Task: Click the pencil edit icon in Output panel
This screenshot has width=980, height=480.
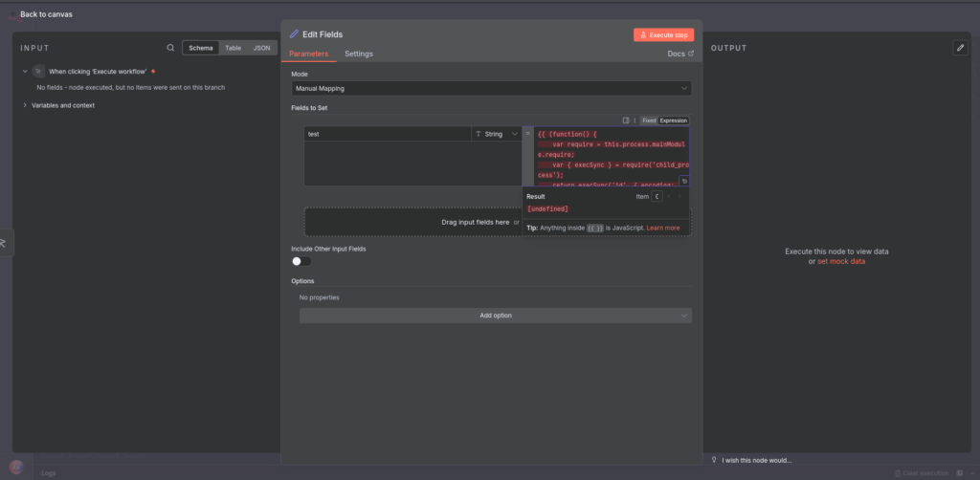Action: pos(960,48)
